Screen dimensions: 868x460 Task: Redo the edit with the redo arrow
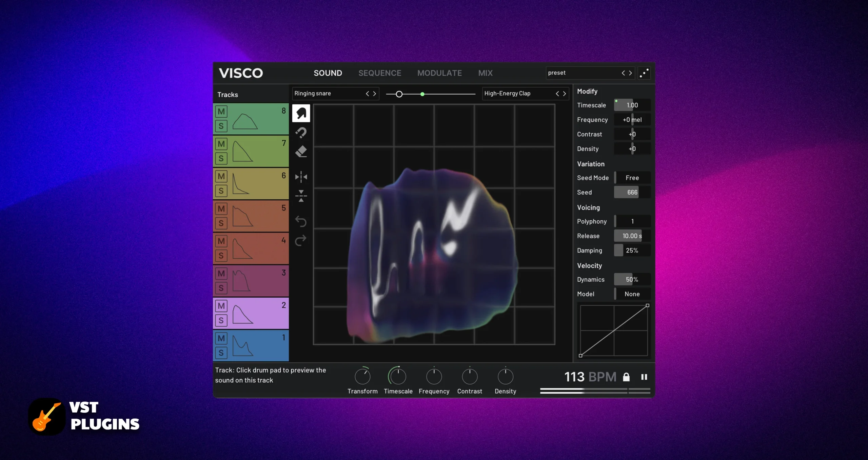pos(301,241)
